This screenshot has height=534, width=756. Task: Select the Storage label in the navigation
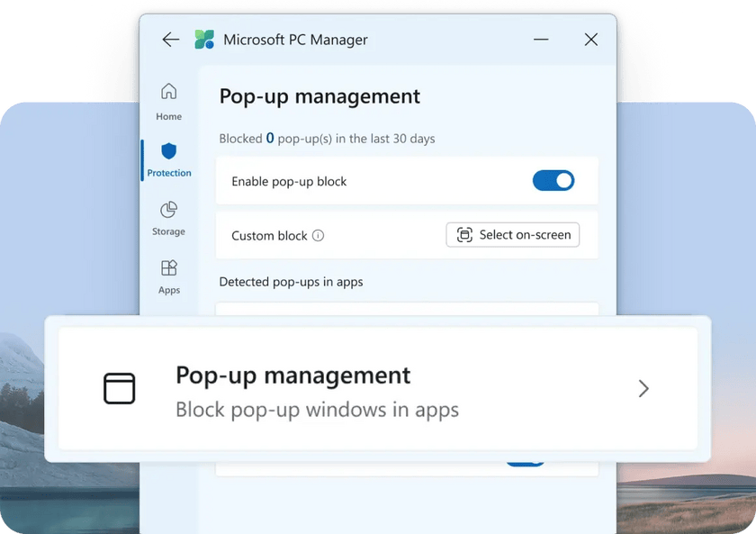[168, 231]
